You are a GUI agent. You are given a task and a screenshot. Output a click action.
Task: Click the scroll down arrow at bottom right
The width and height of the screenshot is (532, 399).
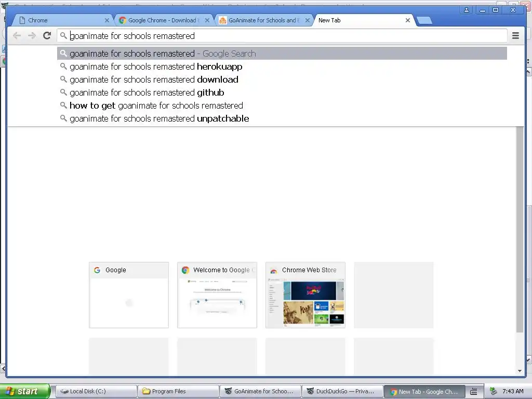tap(520, 371)
